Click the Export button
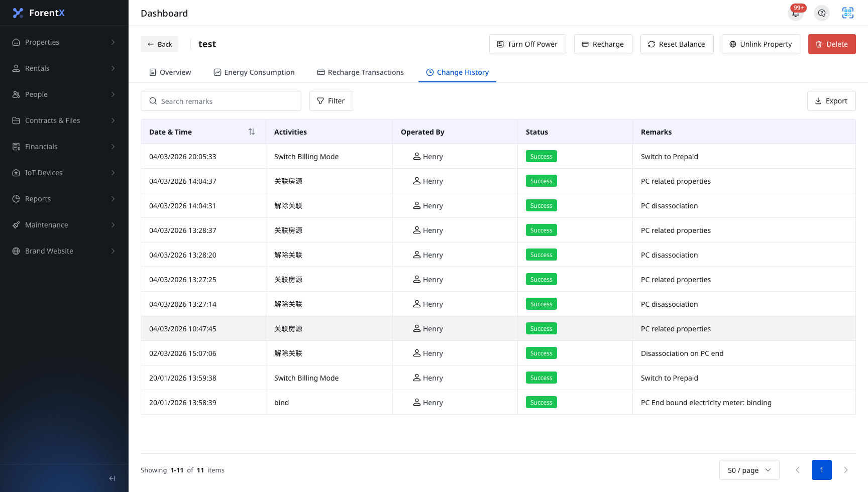This screenshot has height=492, width=868. pos(831,101)
